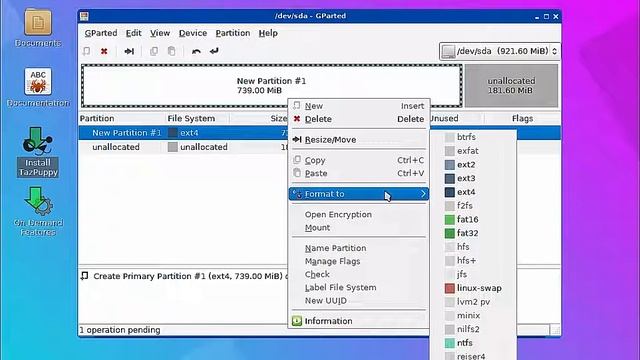Format partition to nilfs2
This screenshot has width=640, height=360.
473,329
